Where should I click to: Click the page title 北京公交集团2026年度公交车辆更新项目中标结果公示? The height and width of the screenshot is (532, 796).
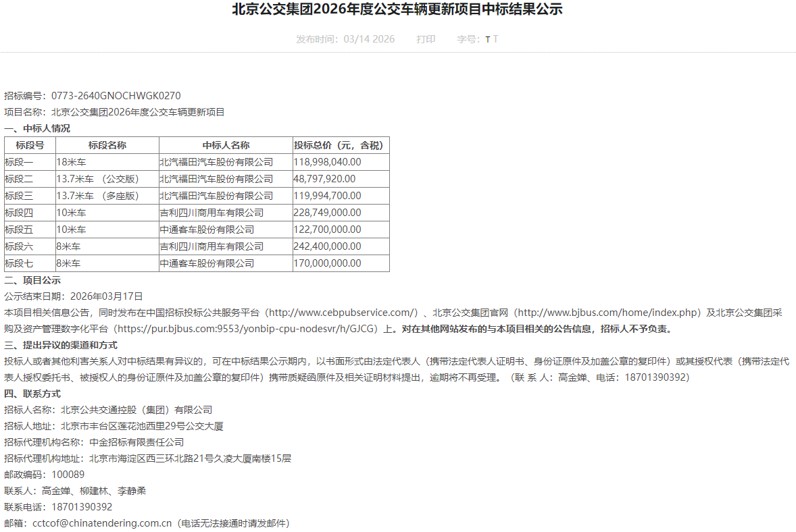[397, 9]
